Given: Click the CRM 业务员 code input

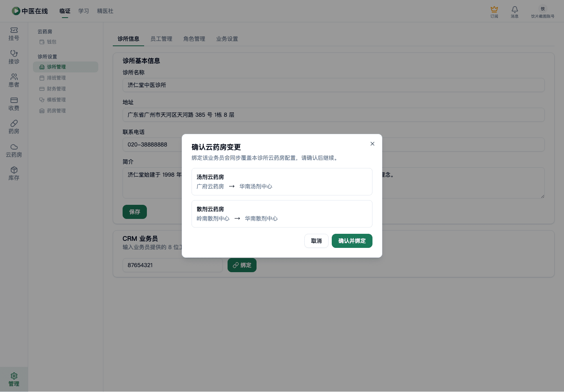Looking at the screenshot, I should pyautogui.click(x=173, y=265).
